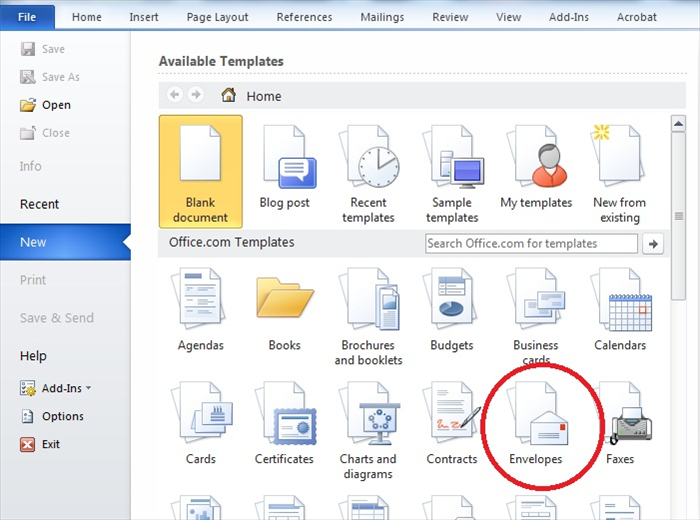Switch to the Home ribbon tab
The image size is (700, 520).
click(x=87, y=17)
